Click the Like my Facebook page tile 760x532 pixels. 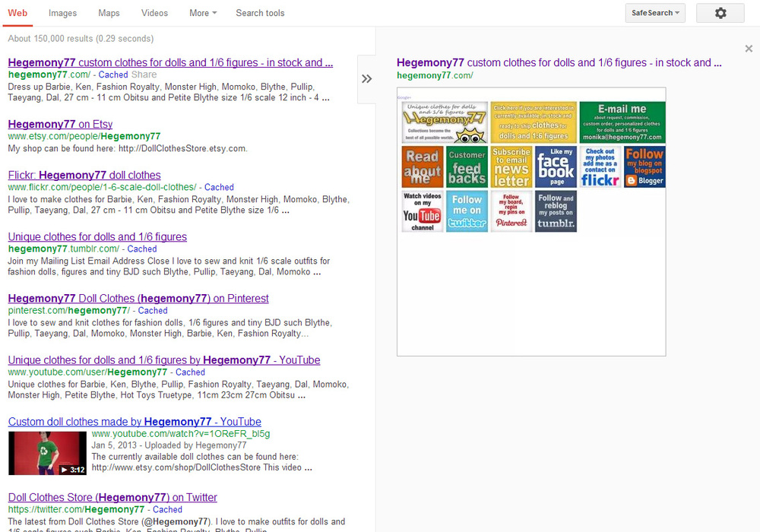tap(556, 166)
